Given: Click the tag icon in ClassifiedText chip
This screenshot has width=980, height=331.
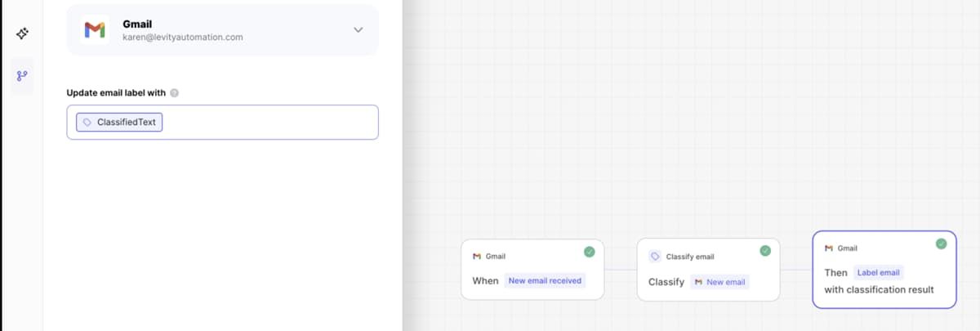Looking at the screenshot, I should tap(87, 122).
